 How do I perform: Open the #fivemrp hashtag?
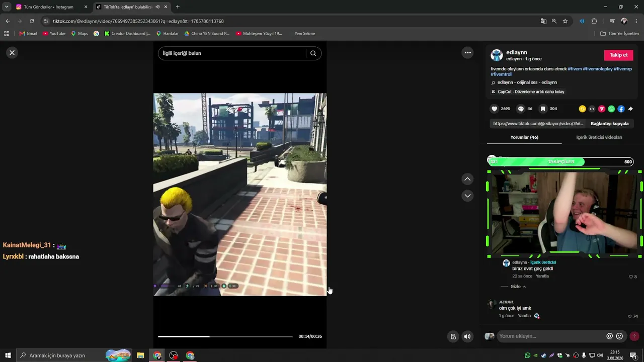(623, 69)
